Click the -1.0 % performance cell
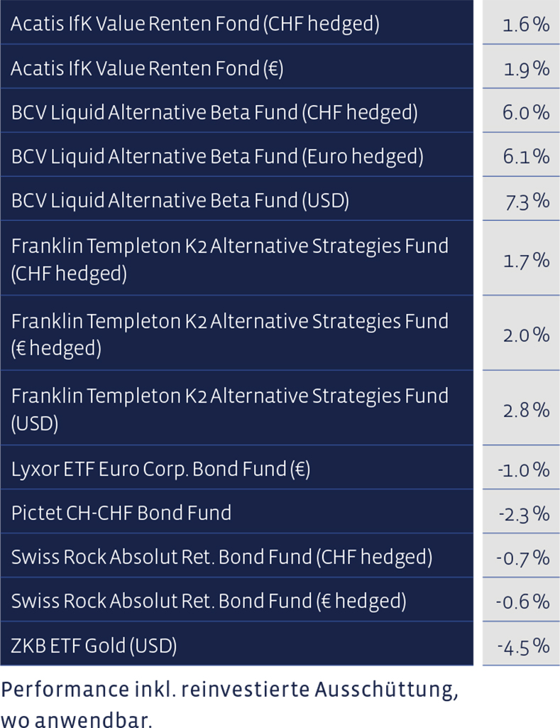The image size is (560, 728). (521, 467)
